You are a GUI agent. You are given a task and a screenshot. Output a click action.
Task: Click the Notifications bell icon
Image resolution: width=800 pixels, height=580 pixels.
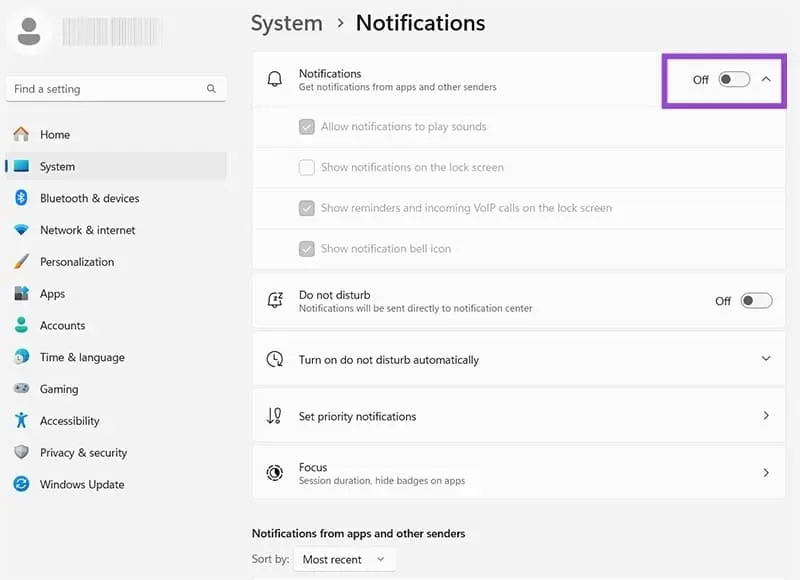(274, 79)
